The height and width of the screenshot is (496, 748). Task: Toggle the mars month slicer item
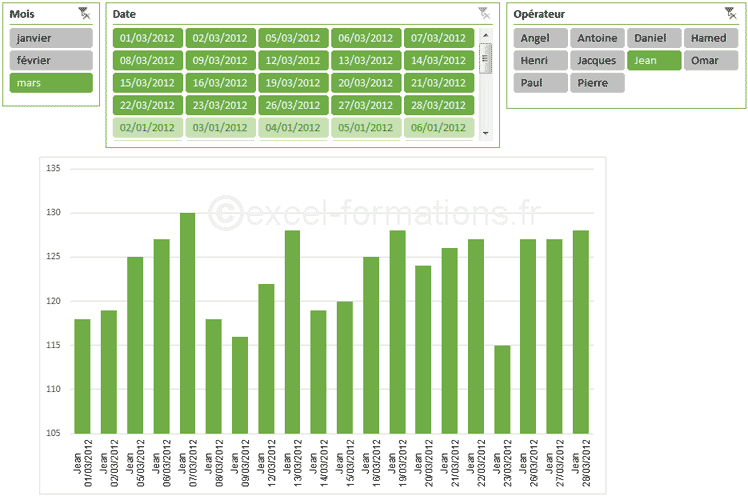[x=51, y=83]
